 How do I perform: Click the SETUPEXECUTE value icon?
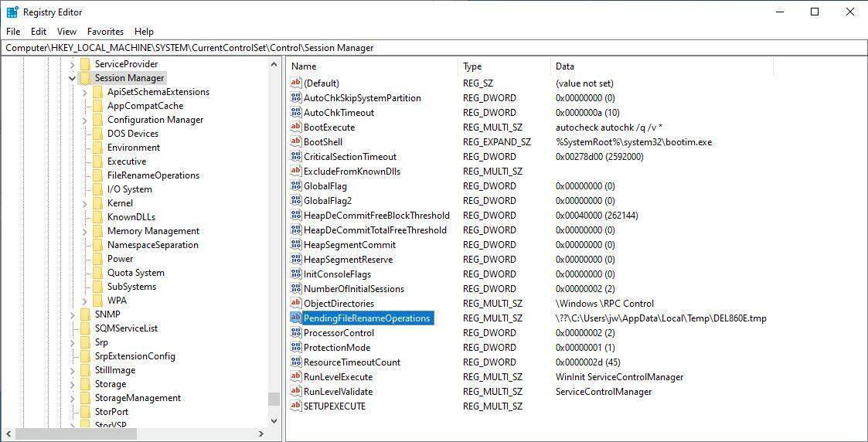pos(295,406)
